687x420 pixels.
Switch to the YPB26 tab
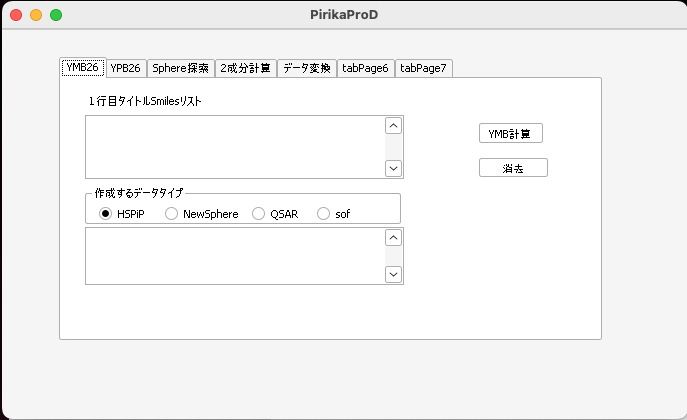(125, 68)
